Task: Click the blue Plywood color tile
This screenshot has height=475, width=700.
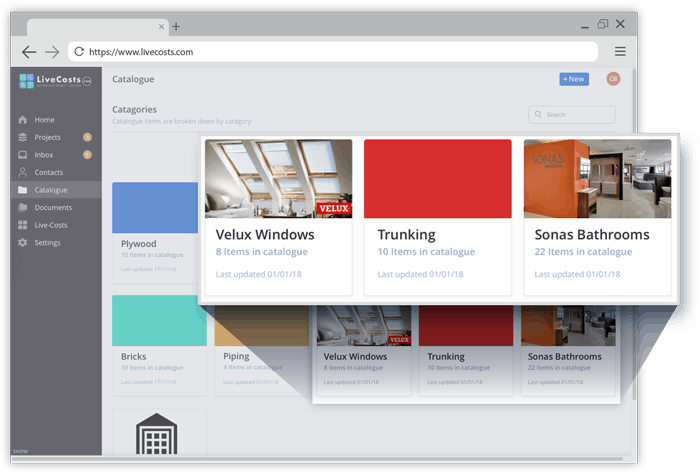Action: click(x=155, y=208)
